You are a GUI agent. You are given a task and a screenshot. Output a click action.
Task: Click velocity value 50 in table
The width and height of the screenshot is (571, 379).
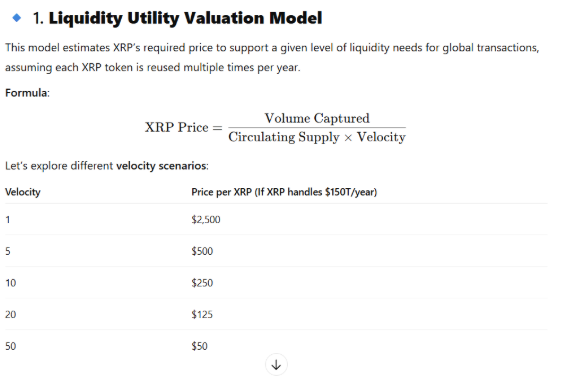point(11,346)
